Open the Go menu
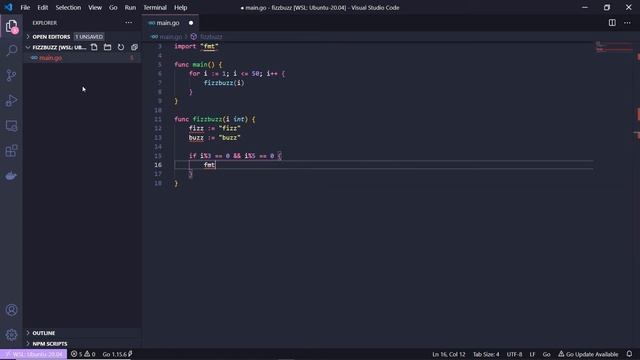 tap(113, 7)
